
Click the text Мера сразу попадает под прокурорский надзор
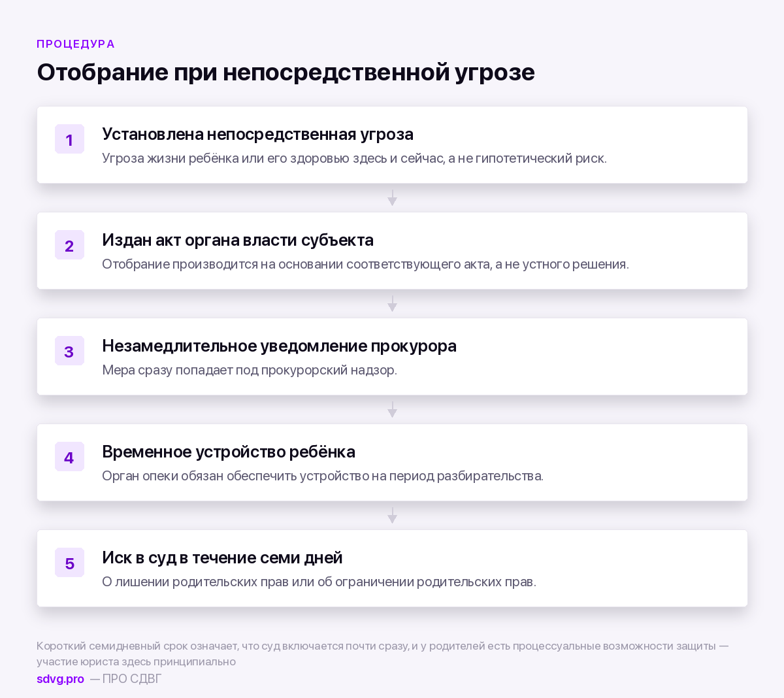(x=250, y=370)
